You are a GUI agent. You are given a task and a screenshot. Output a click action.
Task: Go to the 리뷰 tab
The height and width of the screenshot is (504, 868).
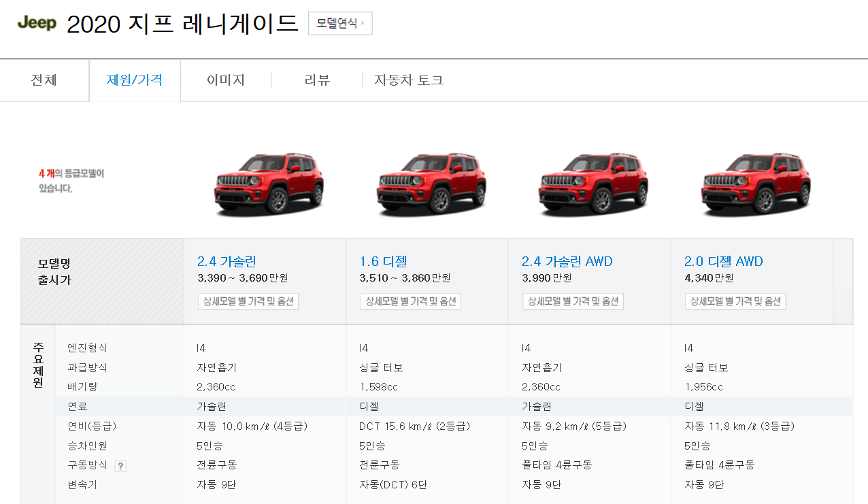coord(317,80)
